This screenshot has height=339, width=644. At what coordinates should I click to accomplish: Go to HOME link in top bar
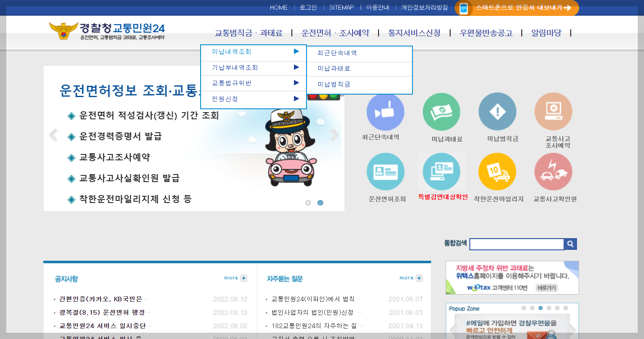click(278, 8)
